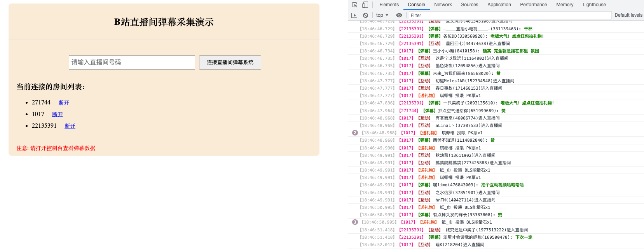Switch to the Console tab
The height and width of the screenshot is (250, 644).
tap(416, 5)
